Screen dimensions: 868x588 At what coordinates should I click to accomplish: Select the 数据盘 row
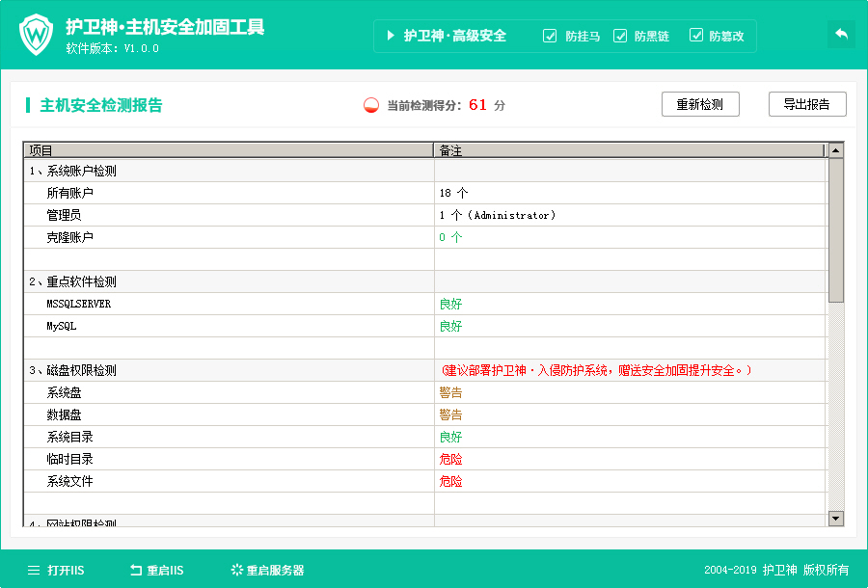tap(425, 414)
